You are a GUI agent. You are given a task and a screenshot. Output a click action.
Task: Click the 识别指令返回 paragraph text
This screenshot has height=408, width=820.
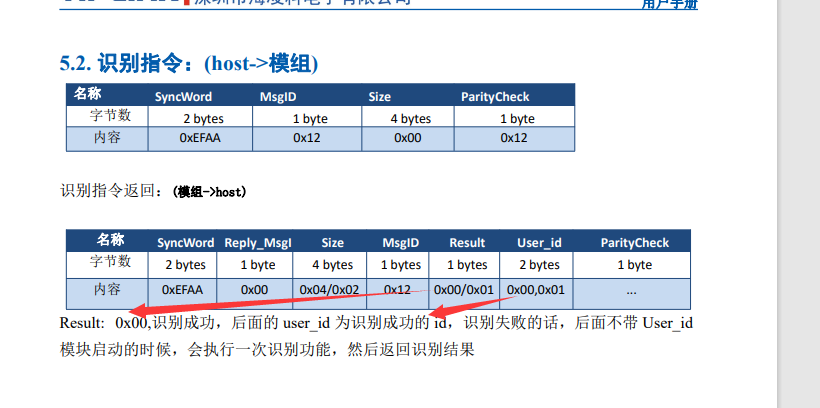pos(153,191)
